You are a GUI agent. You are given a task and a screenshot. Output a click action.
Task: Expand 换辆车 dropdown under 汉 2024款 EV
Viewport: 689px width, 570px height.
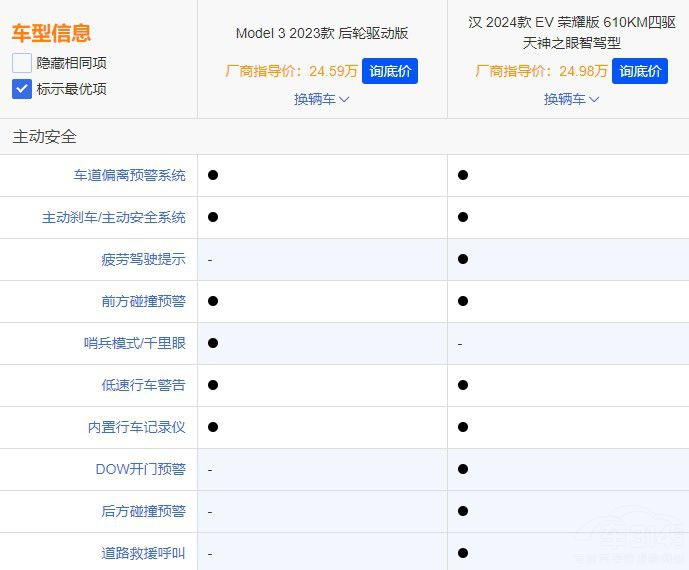pyautogui.click(x=571, y=99)
